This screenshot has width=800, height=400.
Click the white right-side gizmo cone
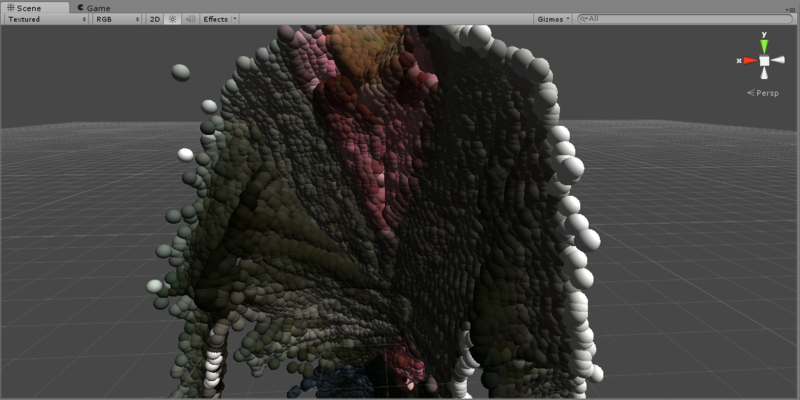pos(778,60)
